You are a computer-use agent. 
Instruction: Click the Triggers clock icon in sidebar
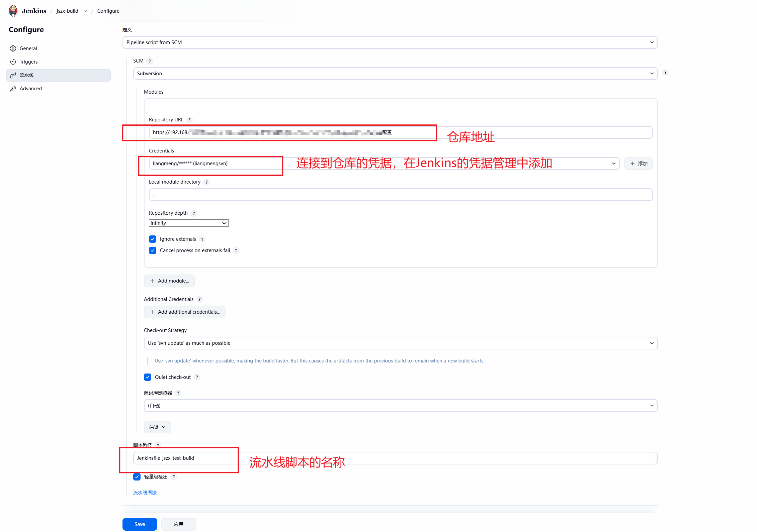(13, 62)
